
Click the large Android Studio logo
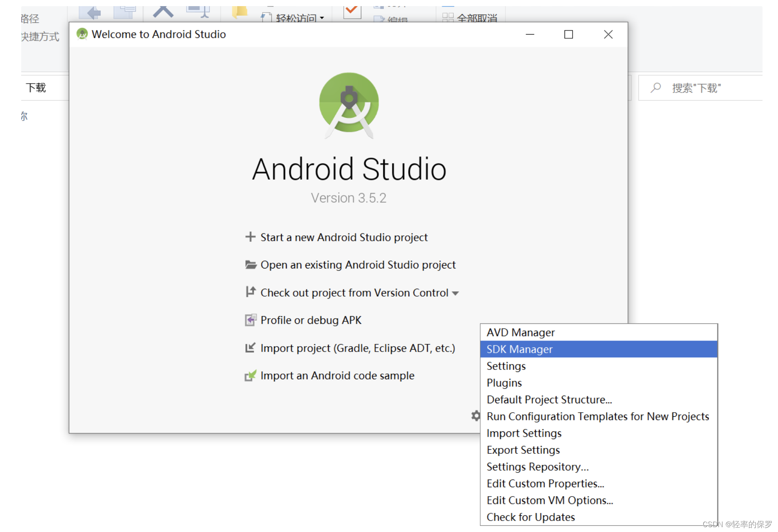coord(349,105)
